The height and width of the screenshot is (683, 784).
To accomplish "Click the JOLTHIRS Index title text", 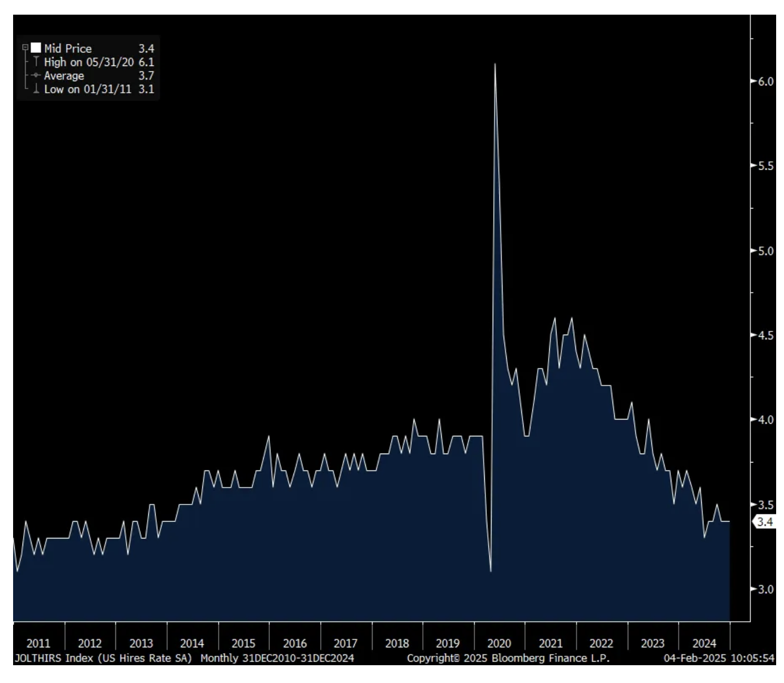I will click(103, 658).
